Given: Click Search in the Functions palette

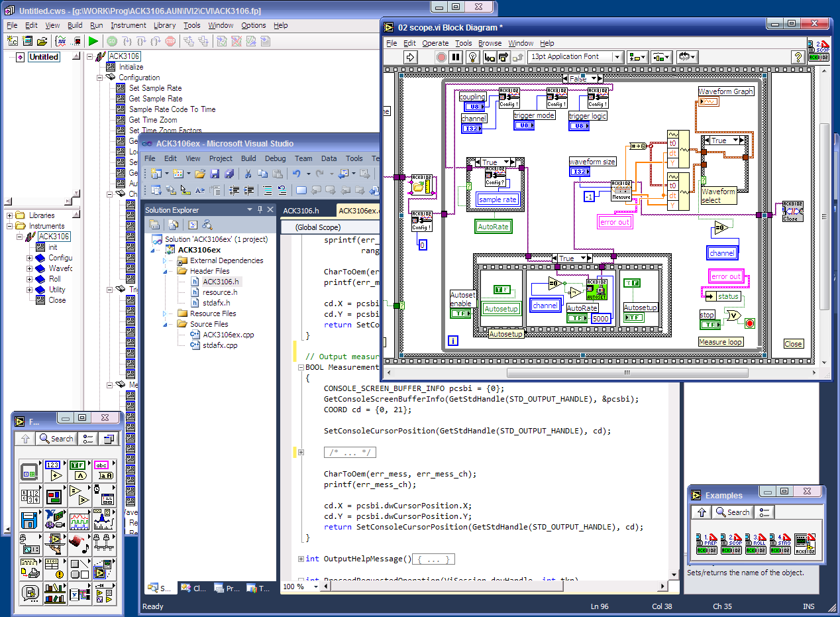Looking at the screenshot, I should [x=56, y=438].
